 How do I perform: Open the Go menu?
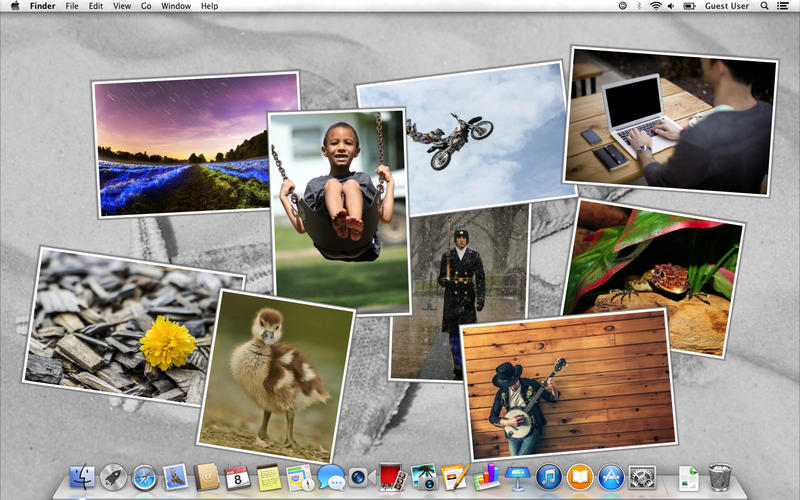click(146, 6)
